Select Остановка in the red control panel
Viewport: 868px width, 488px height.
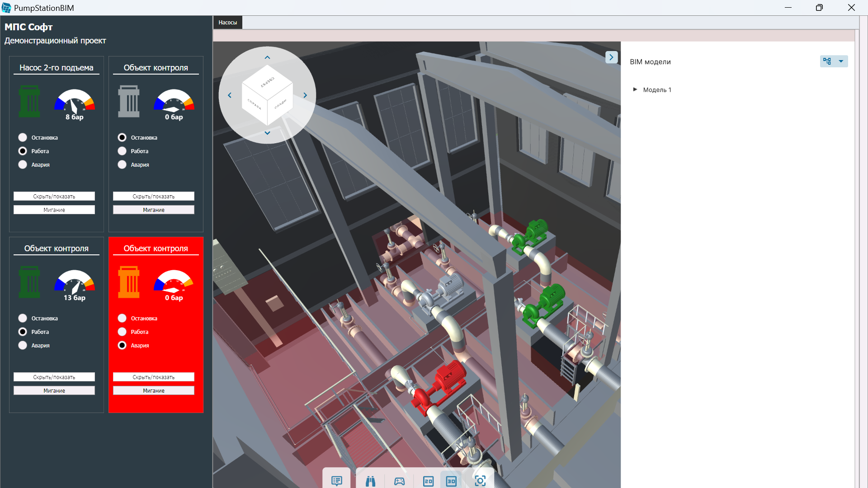[x=122, y=318]
